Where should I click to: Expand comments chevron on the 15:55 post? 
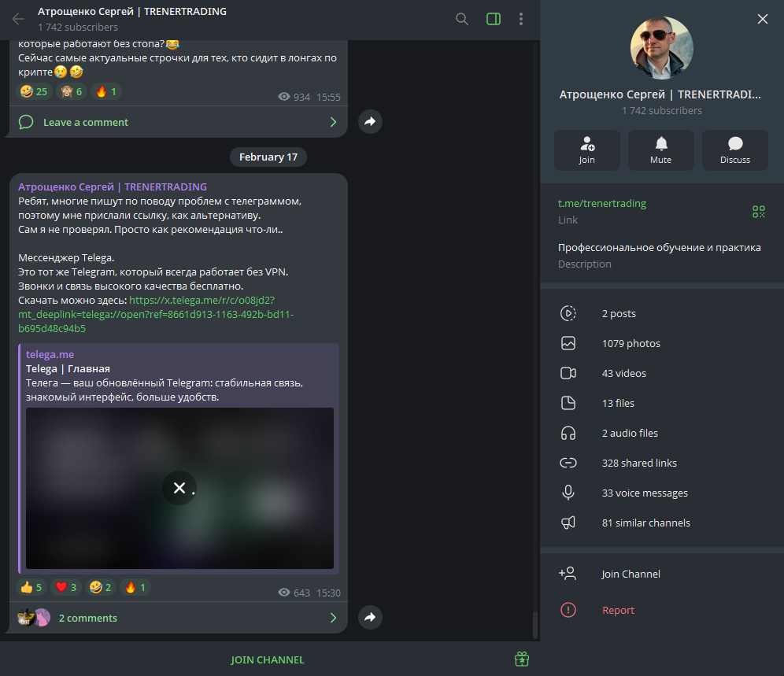(x=333, y=122)
